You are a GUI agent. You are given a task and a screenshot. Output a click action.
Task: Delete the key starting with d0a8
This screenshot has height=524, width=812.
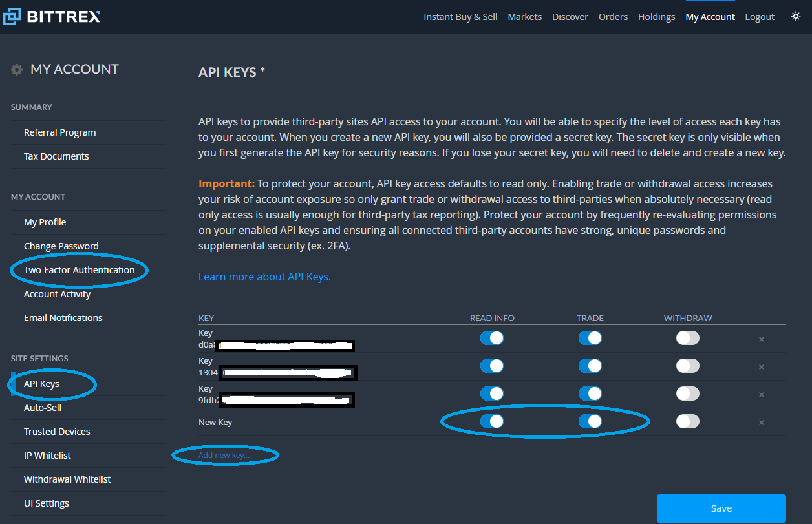[x=761, y=339]
